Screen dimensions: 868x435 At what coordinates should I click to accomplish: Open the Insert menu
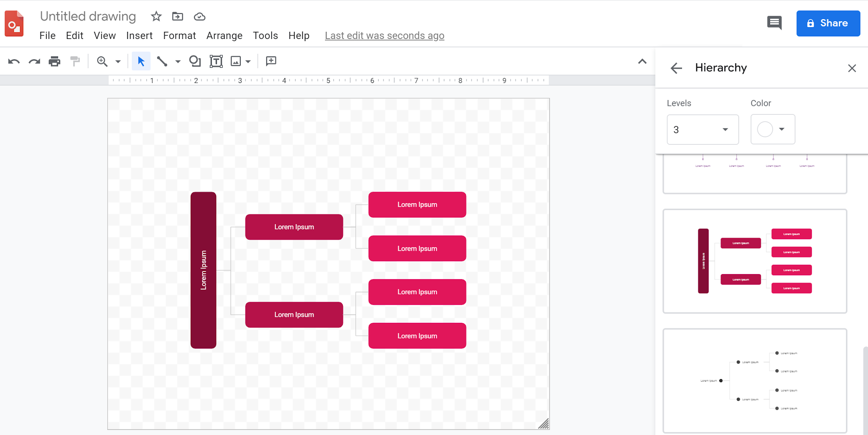pos(139,36)
